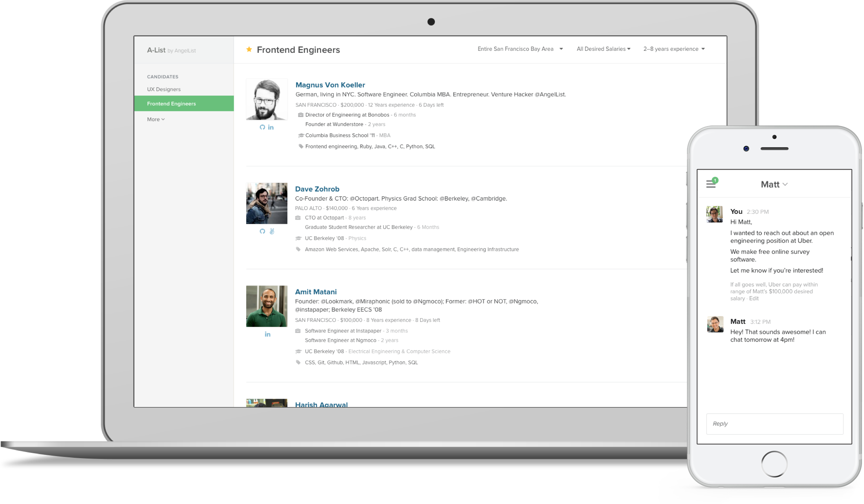Viewport: 864px width, 504px height.
Task: Open the All Desired Salaries dropdown
Action: (x=603, y=49)
